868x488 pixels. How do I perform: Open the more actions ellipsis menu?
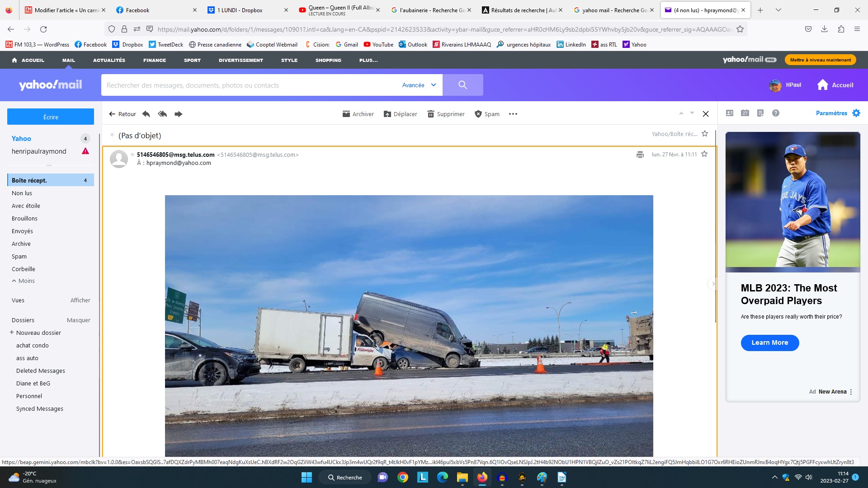pyautogui.click(x=513, y=114)
